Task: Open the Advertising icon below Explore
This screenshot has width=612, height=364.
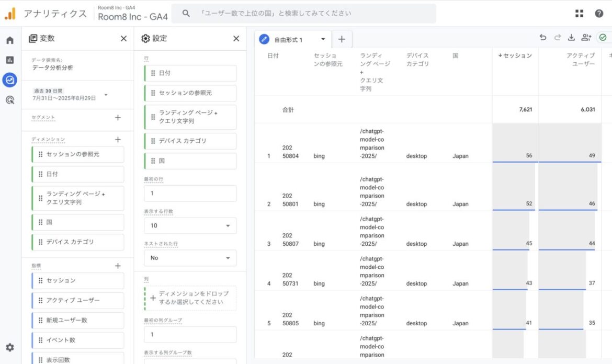Action: click(x=9, y=100)
